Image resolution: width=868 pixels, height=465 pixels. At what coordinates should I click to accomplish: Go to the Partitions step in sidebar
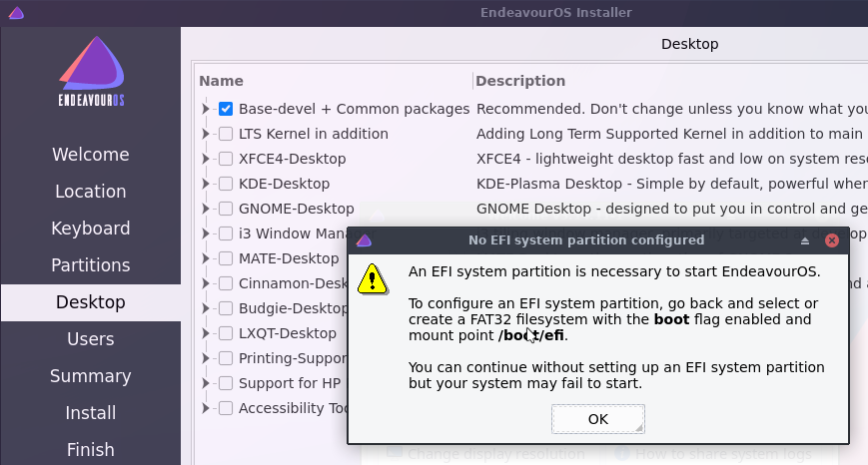[x=91, y=265]
